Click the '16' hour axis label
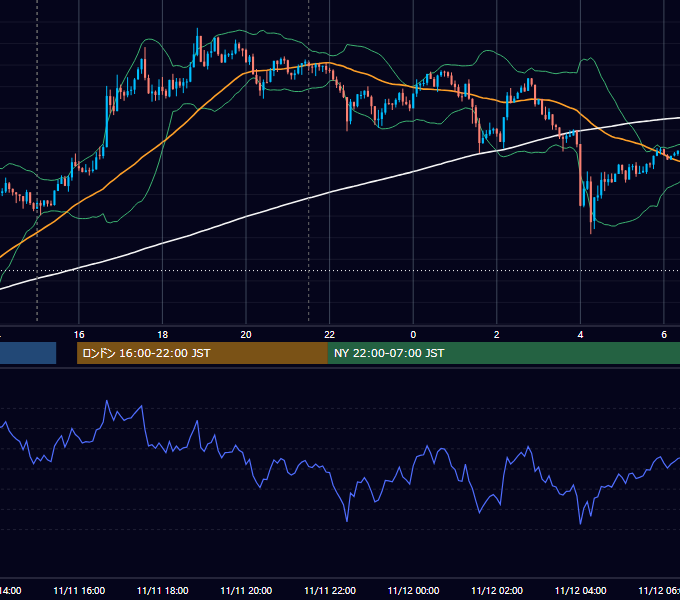 [x=79, y=335]
